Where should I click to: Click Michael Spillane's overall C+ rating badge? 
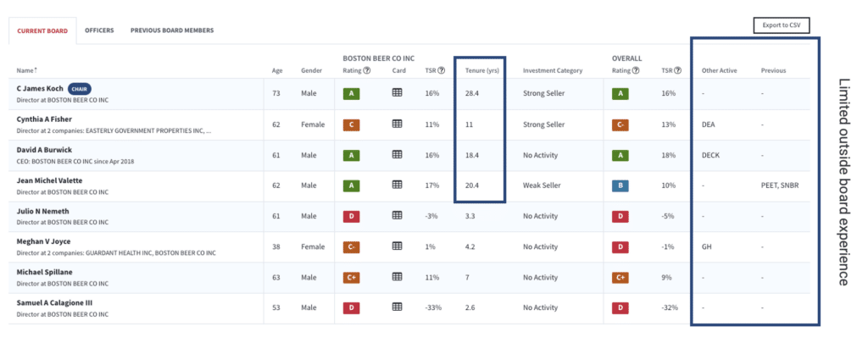[620, 277]
